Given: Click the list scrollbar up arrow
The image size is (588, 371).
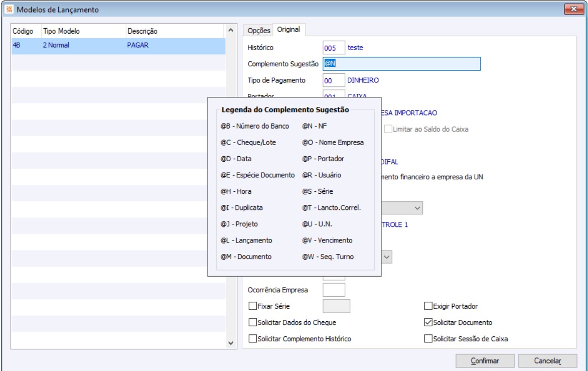Looking at the screenshot, I should (x=231, y=30).
